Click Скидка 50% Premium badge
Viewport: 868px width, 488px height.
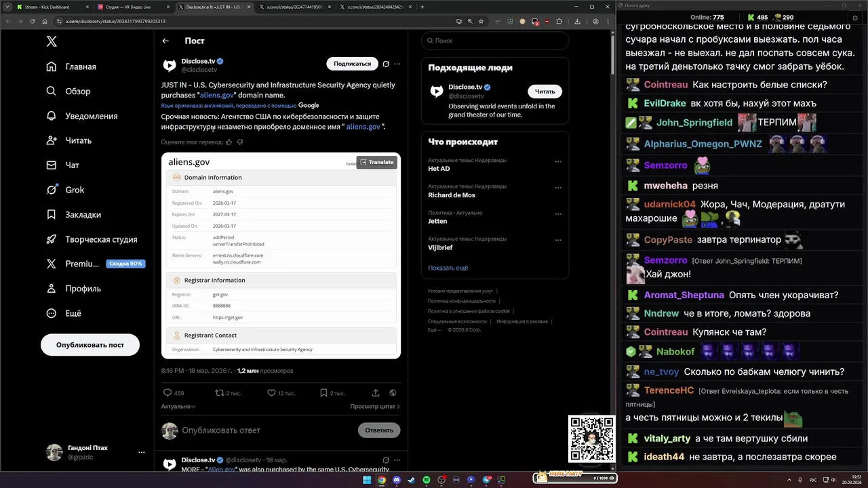[125, 264]
